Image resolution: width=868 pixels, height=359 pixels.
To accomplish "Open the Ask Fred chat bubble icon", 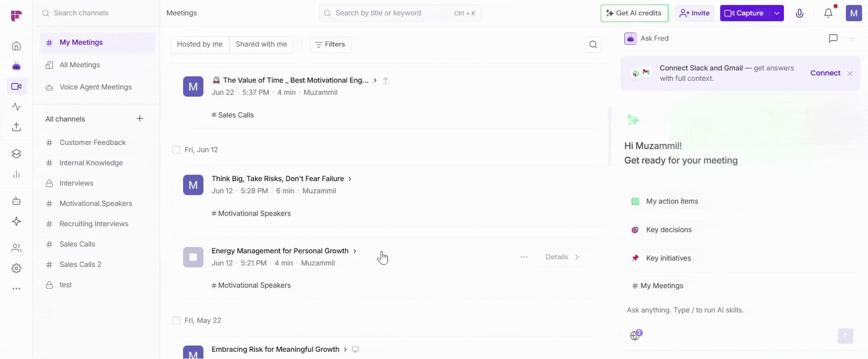I will [833, 38].
